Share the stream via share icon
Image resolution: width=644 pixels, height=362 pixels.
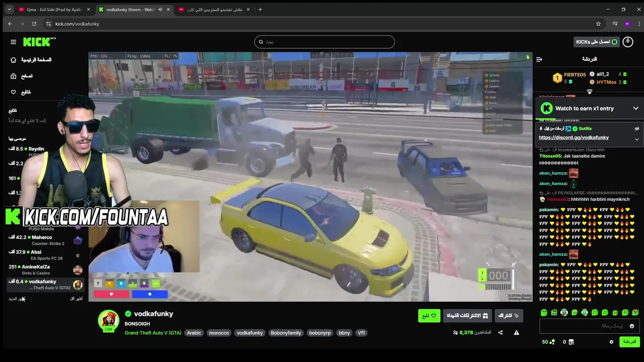tap(500, 333)
